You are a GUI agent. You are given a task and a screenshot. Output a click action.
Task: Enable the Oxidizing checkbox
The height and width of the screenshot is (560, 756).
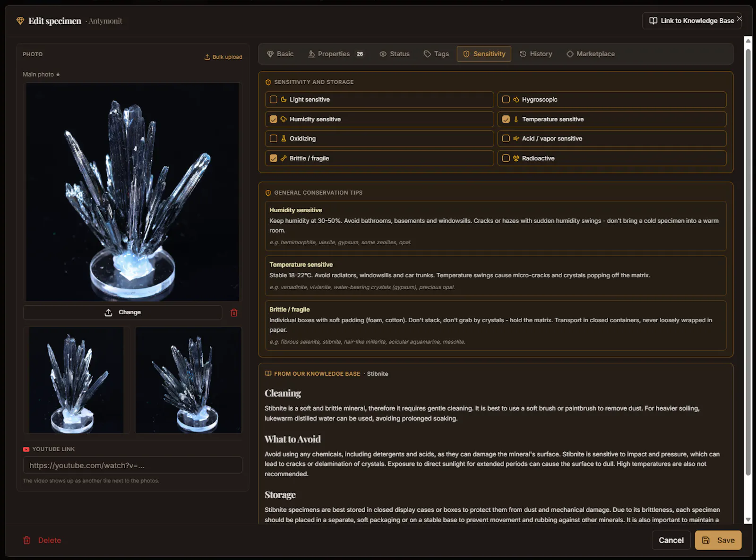(274, 138)
